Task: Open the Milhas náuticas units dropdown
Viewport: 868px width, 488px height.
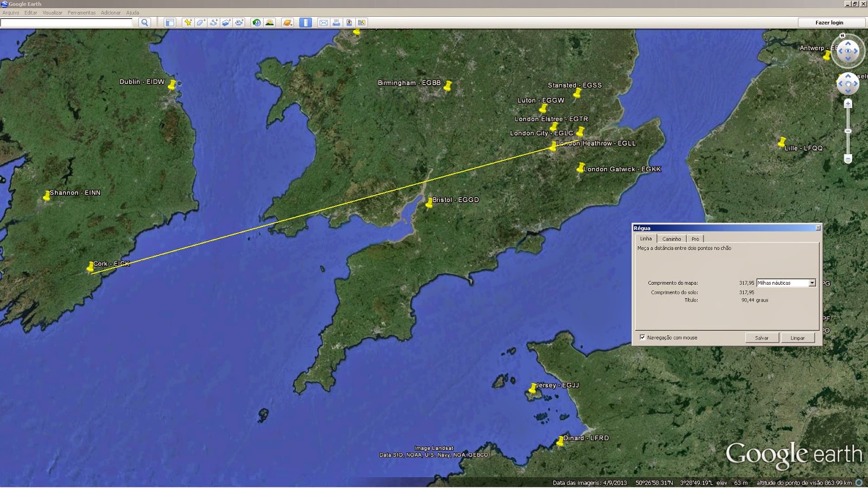Action: pos(786,282)
